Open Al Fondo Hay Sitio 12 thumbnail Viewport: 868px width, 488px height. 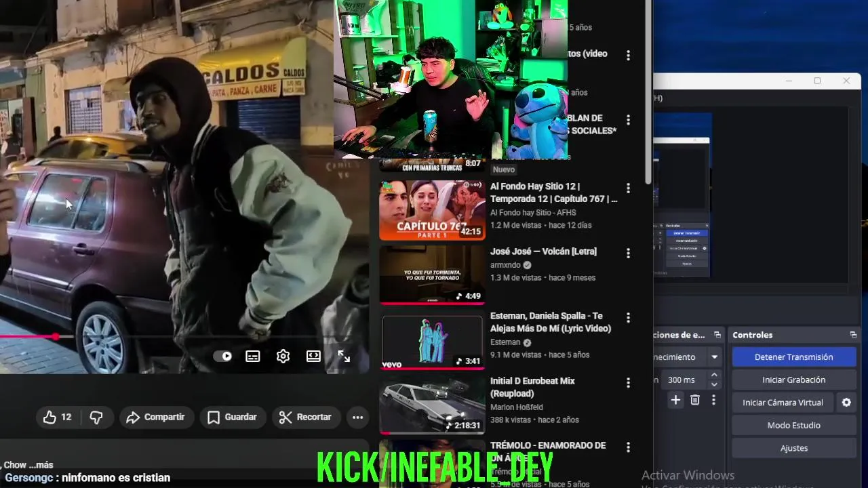432,210
